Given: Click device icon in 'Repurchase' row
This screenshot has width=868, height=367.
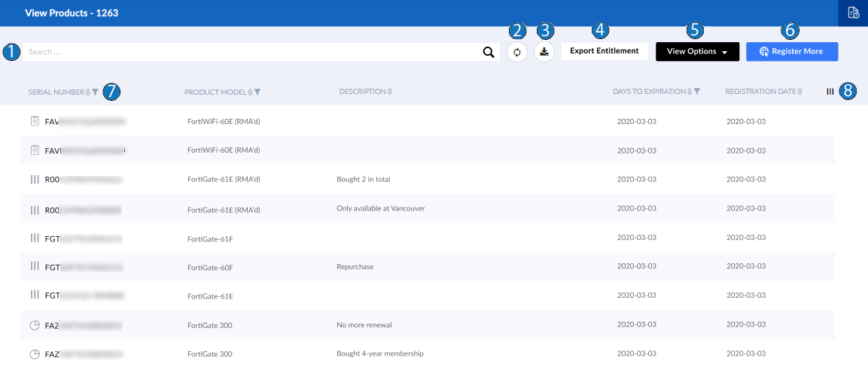Looking at the screenshot, I should (x=35, y=267).
